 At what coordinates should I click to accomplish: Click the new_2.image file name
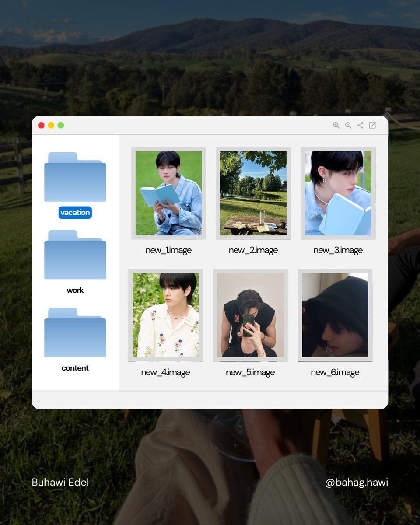[253, 250]
